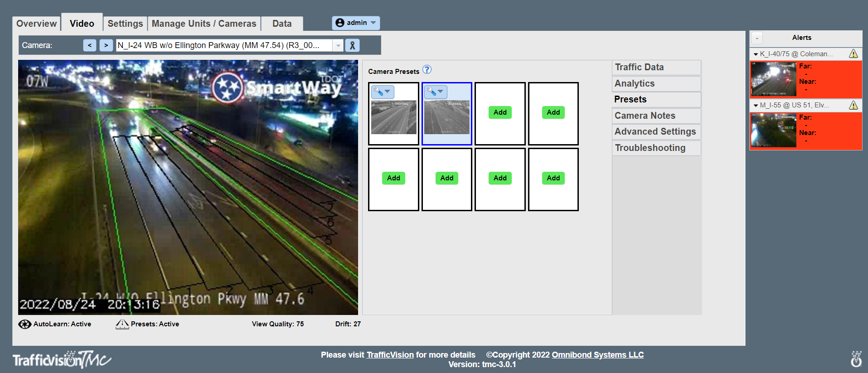Open M_I-55 alert camera thumbnail
Screen dimensions: 868x373
pyautogui.click(x=774, y=130)
